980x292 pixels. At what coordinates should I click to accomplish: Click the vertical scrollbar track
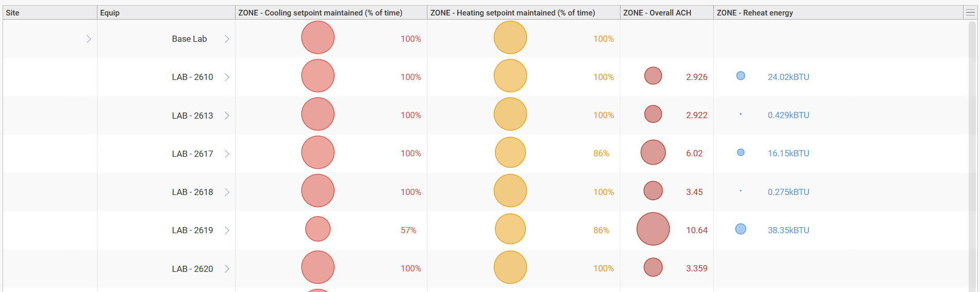pos(973,155)
